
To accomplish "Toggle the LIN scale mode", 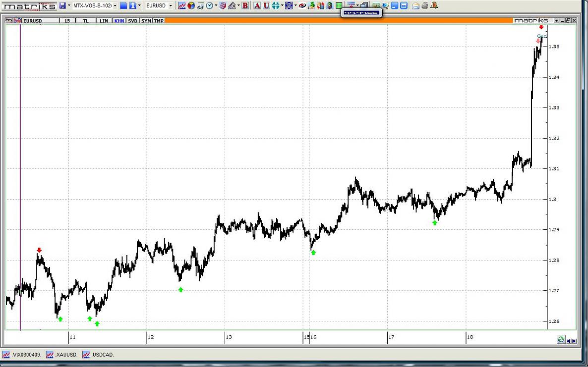I will coord(104,21).
